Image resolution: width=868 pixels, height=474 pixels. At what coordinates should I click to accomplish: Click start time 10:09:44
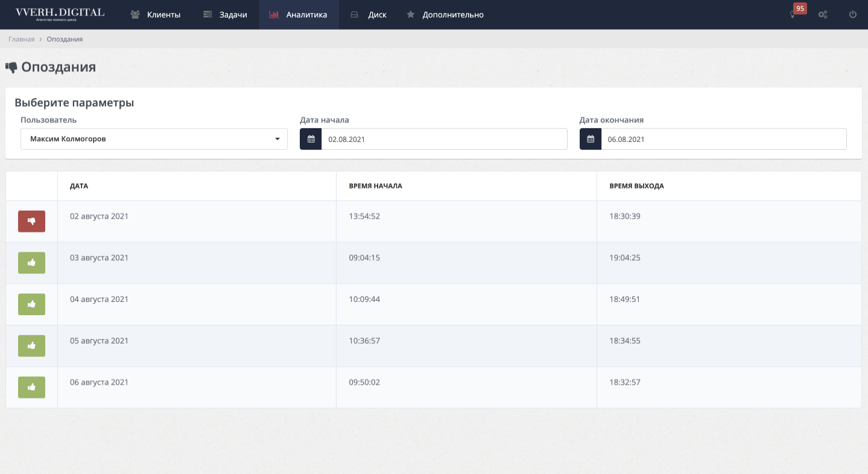[364, 299]
